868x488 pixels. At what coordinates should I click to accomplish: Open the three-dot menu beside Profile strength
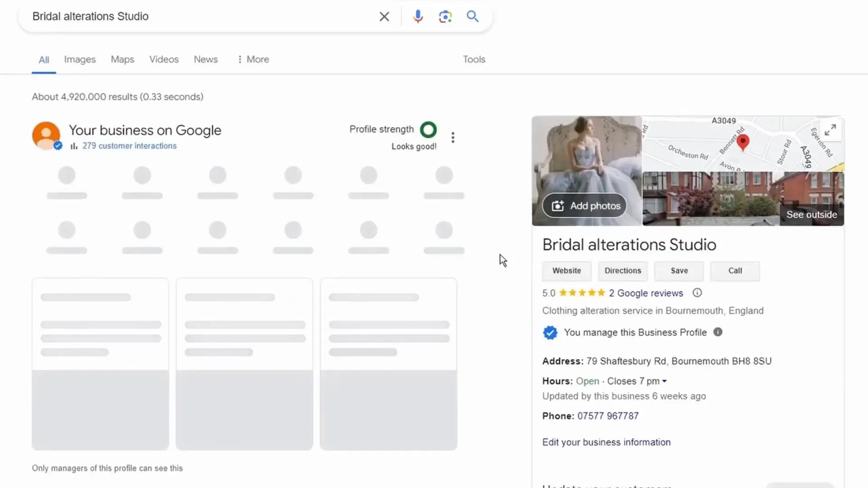tap(453, 137)
